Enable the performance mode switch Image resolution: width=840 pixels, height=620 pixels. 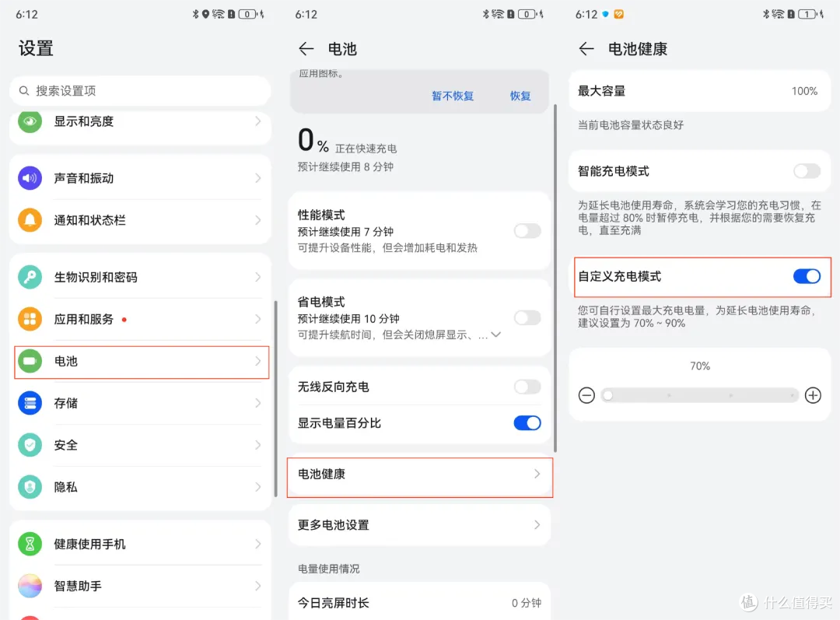tap(527, 231)
